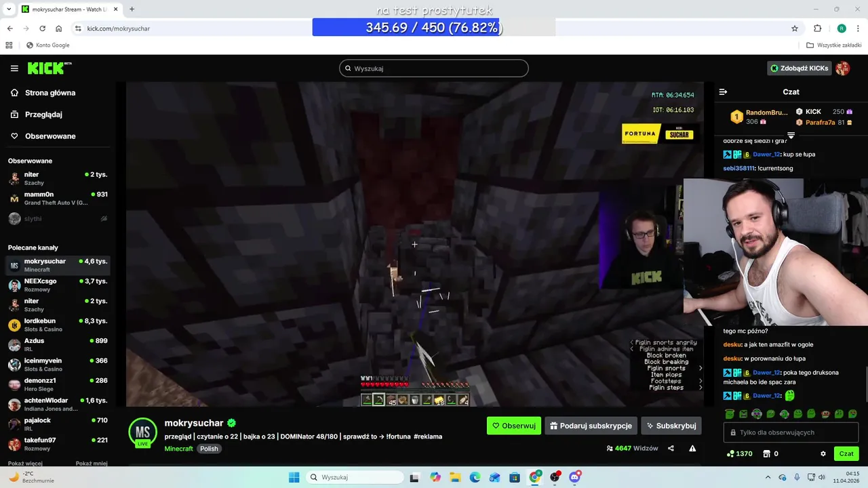Follow the channel with the Obserwuj button
The image size is (868, 488).
click(x=514, y=426)
